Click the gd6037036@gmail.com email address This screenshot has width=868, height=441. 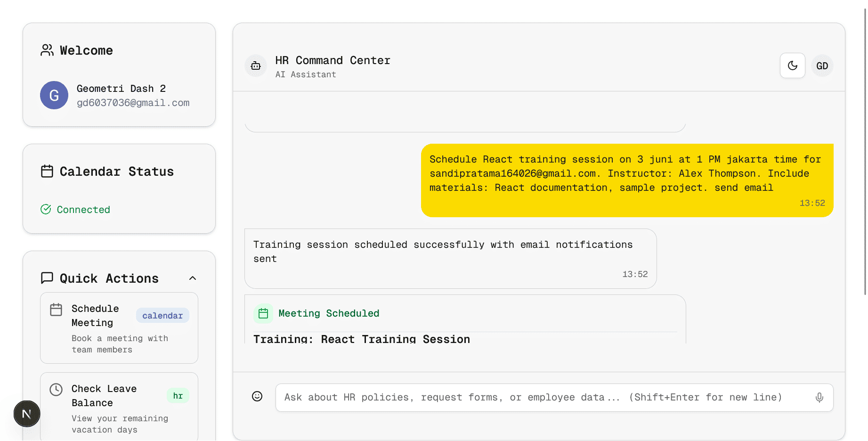[133, 103]
